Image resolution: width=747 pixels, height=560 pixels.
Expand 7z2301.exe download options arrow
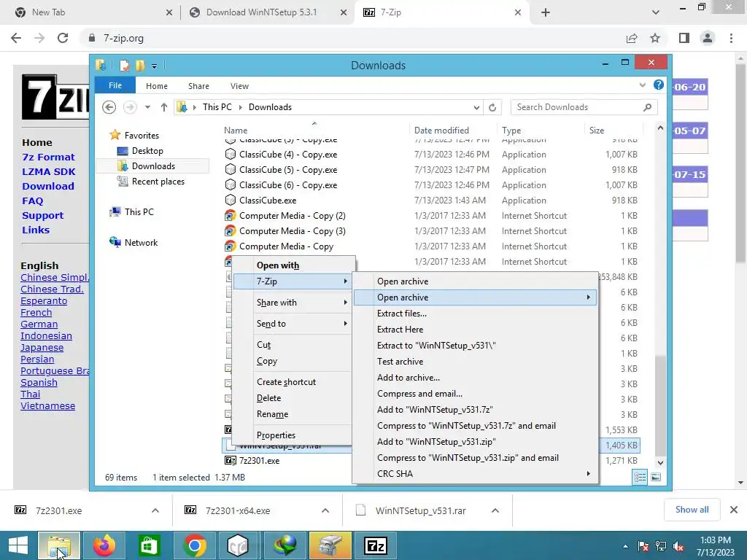coord(155,510)
